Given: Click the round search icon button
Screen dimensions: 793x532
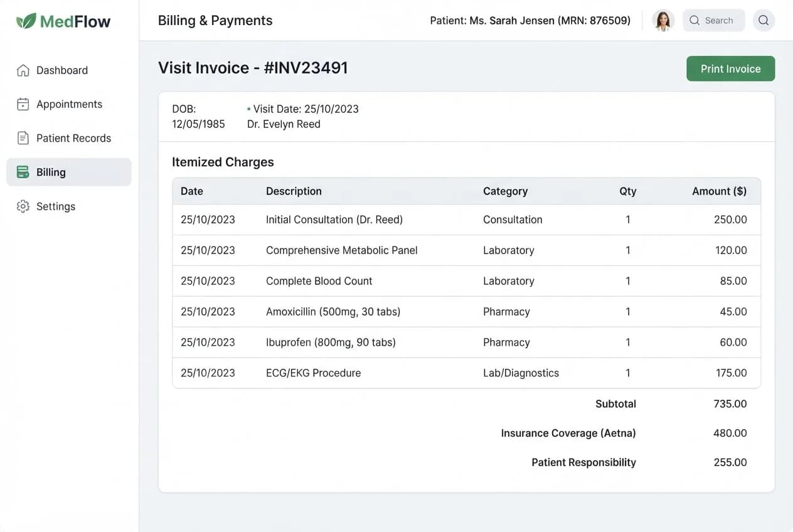Looking at the screenshot, I should tap(764, 20).
